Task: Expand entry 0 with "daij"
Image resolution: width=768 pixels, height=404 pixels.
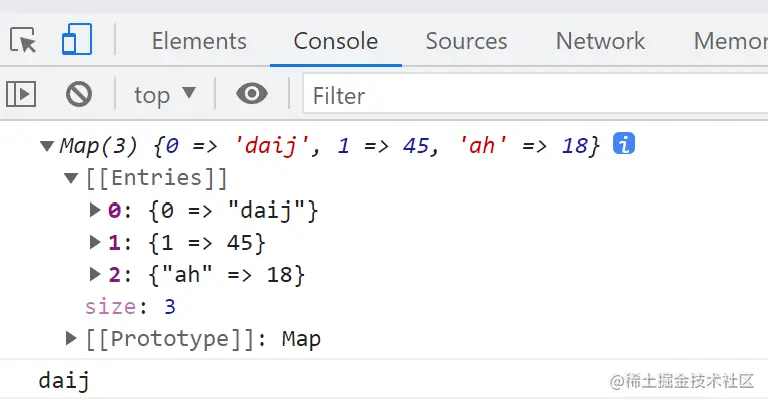Action: tap(96, 211)
